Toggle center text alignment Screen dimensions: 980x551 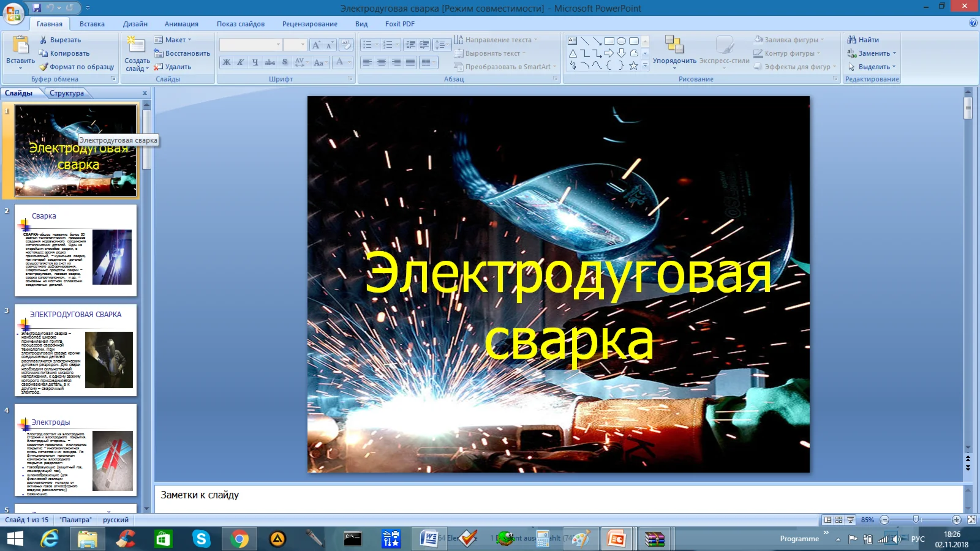point(382,62)
